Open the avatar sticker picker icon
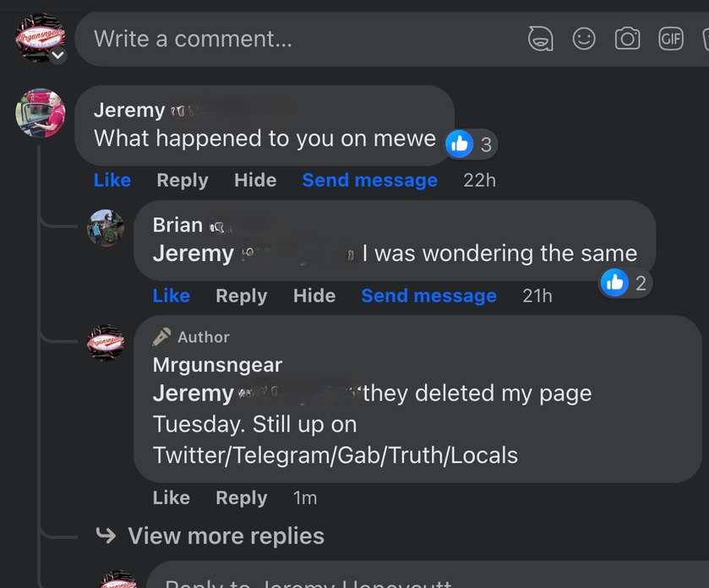 pos(540,39)
